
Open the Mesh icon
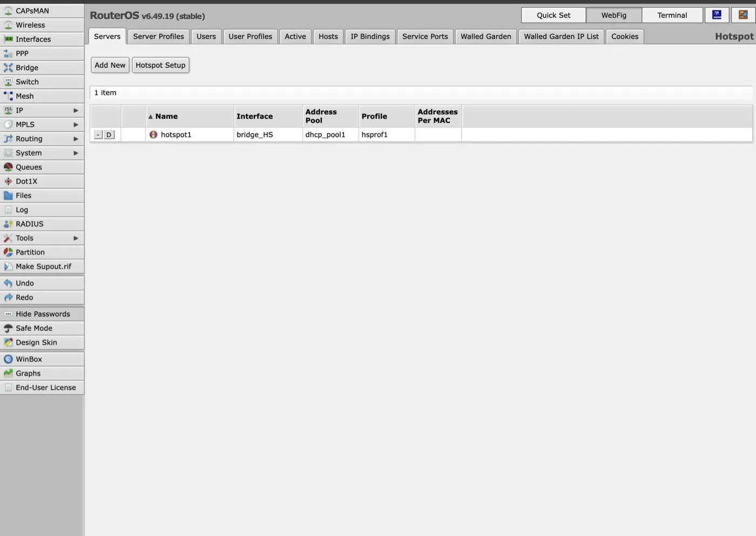(x=8, y=96)
